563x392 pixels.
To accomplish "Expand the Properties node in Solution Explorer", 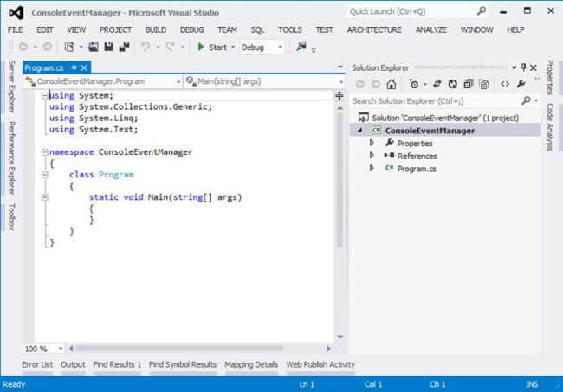I will 372,143.
